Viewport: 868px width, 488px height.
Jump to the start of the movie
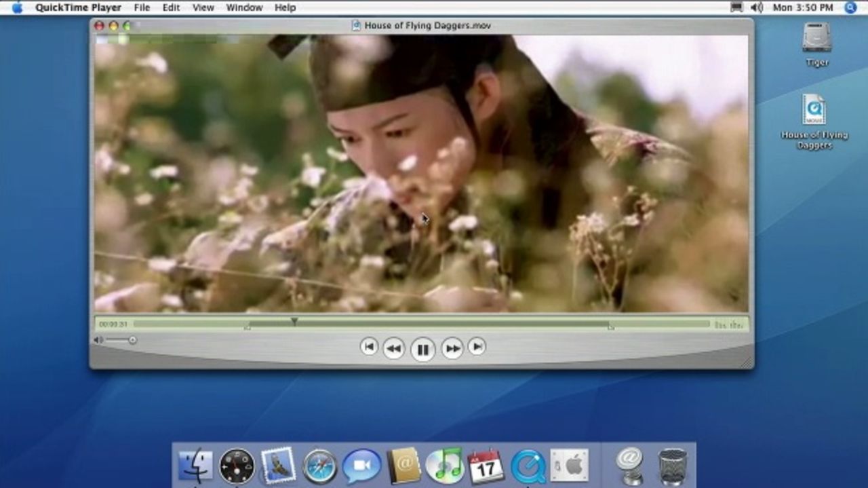[368, 347]
